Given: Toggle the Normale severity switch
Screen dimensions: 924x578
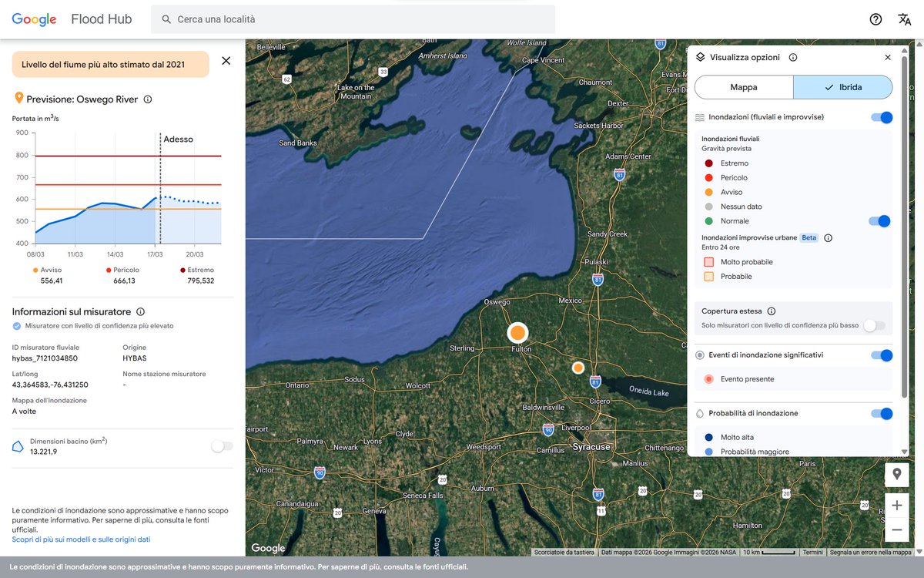Looking at the screenshot, I should (879, 221).
